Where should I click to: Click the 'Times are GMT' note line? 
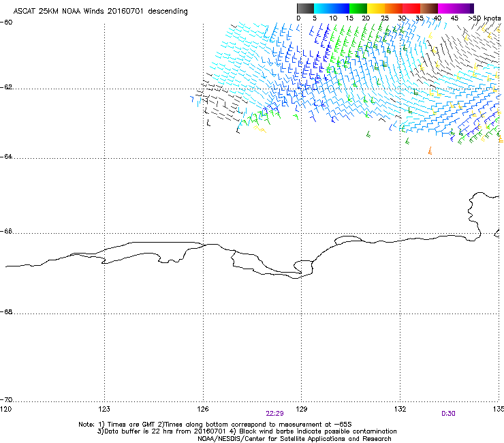pos(215,425)
